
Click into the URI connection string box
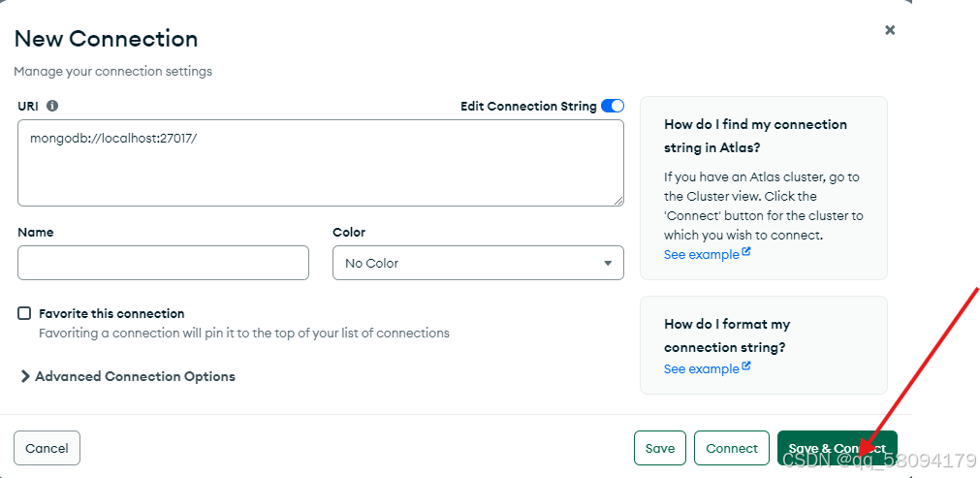coord(320,163)
